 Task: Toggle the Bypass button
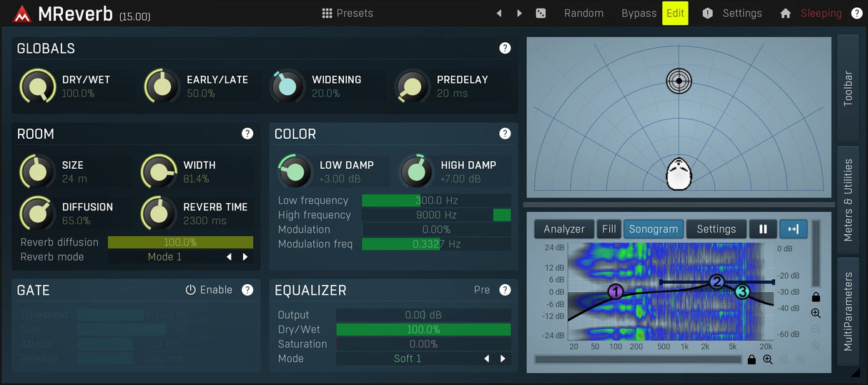(x=638, y=14)
